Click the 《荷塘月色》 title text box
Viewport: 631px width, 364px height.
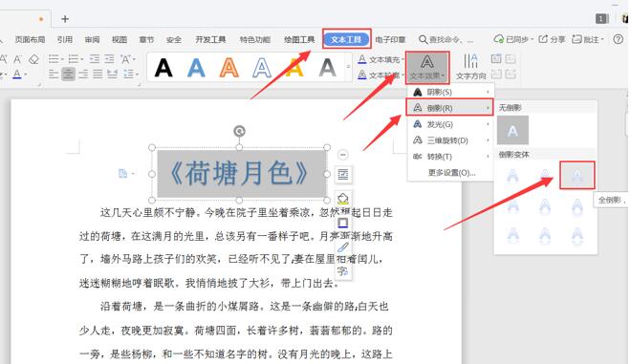pos(239,174)
